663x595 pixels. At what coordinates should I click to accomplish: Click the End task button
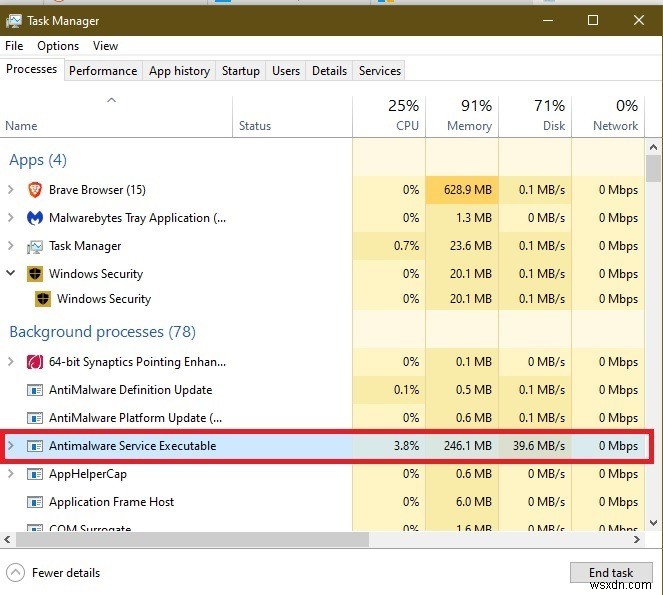point(611,573)
